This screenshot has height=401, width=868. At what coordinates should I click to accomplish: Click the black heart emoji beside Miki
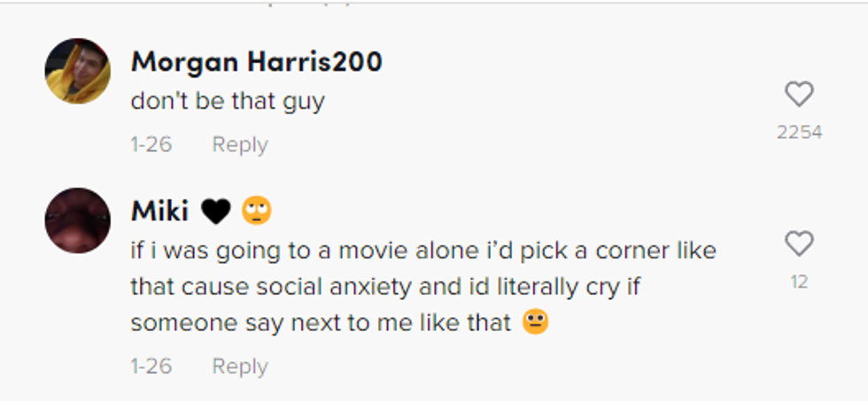pyautogui.click(x=215, y=211)
